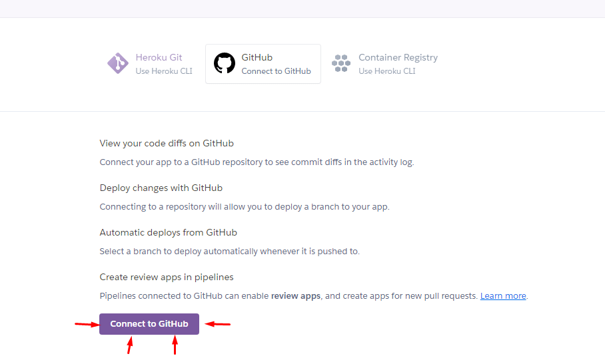Click the purple Connect to GitHub button
605x364 pixels.
click(x=149, y=324)
